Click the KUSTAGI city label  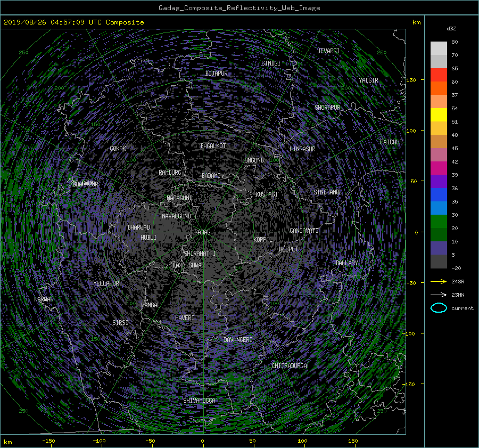(x=267, y=194)
